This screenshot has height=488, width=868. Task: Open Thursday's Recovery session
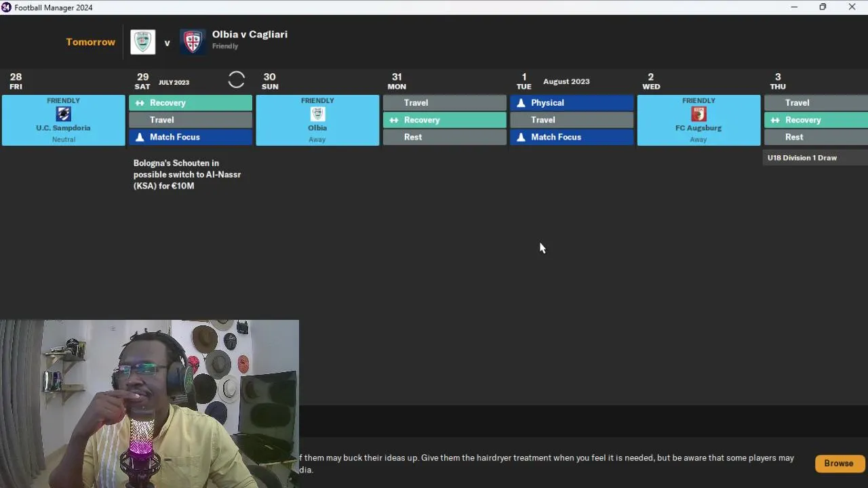pyautogui.click(x=816, y=120)
